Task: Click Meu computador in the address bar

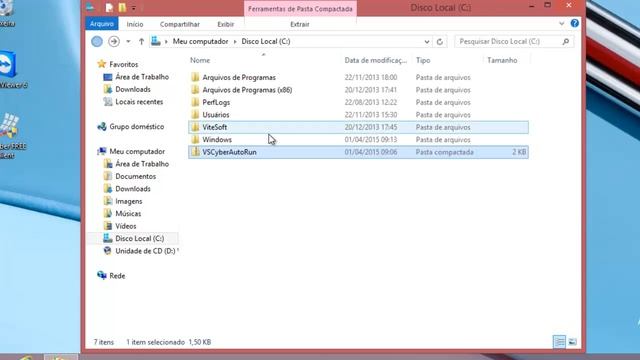Action: coord(200,41)
